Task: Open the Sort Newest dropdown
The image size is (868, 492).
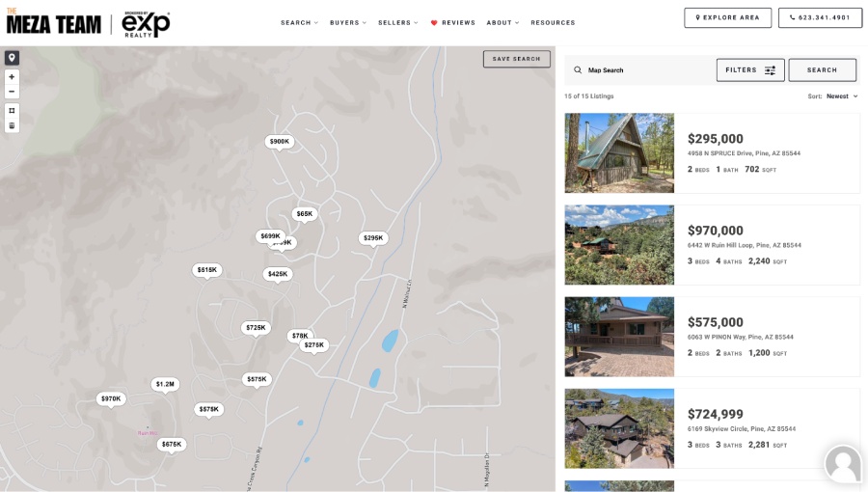Action: click(x=841, y=96)
